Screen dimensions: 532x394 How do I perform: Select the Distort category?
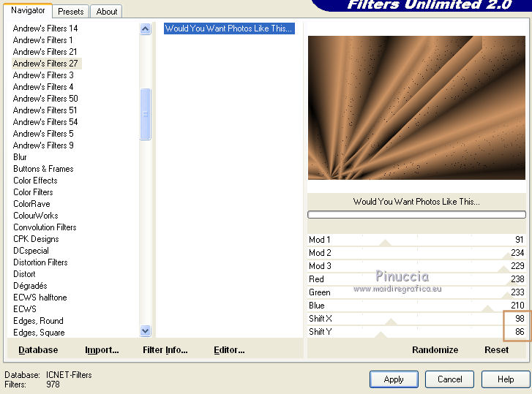[x=24, y=274]
